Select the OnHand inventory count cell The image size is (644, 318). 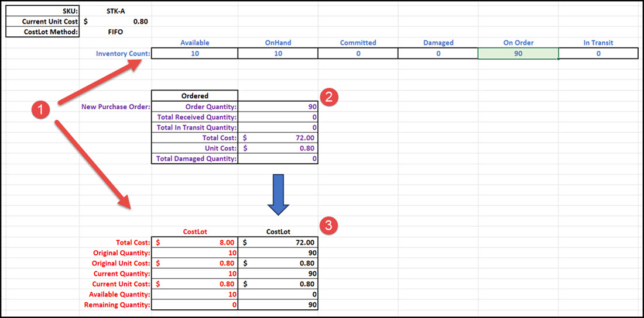tap(278, 53)
